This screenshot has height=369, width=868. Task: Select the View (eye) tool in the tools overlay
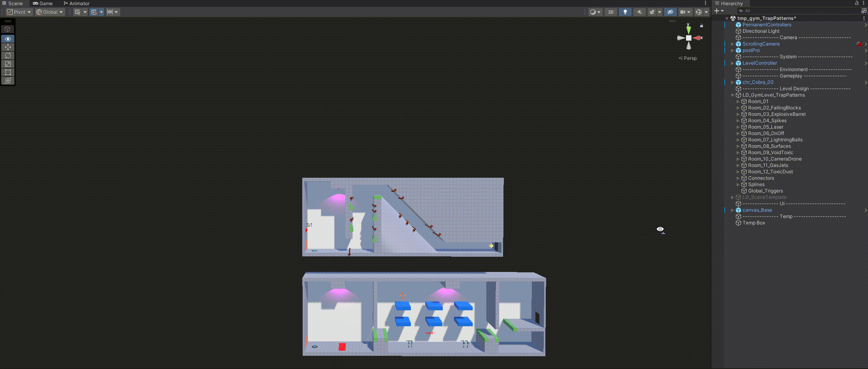click(8, 39)
